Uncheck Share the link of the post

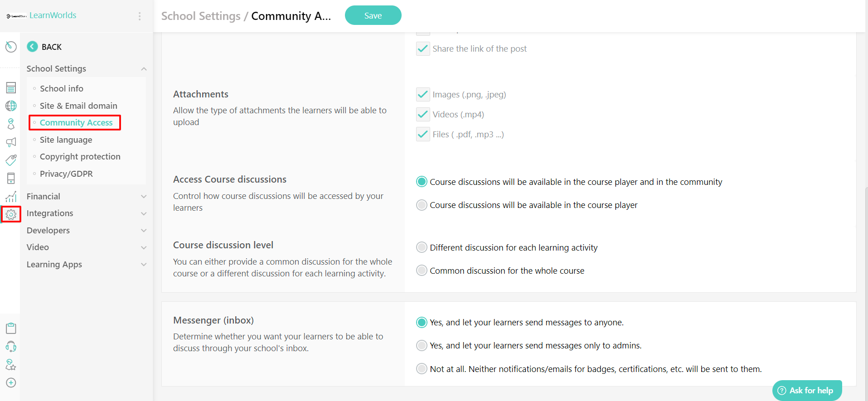(422, 48)
